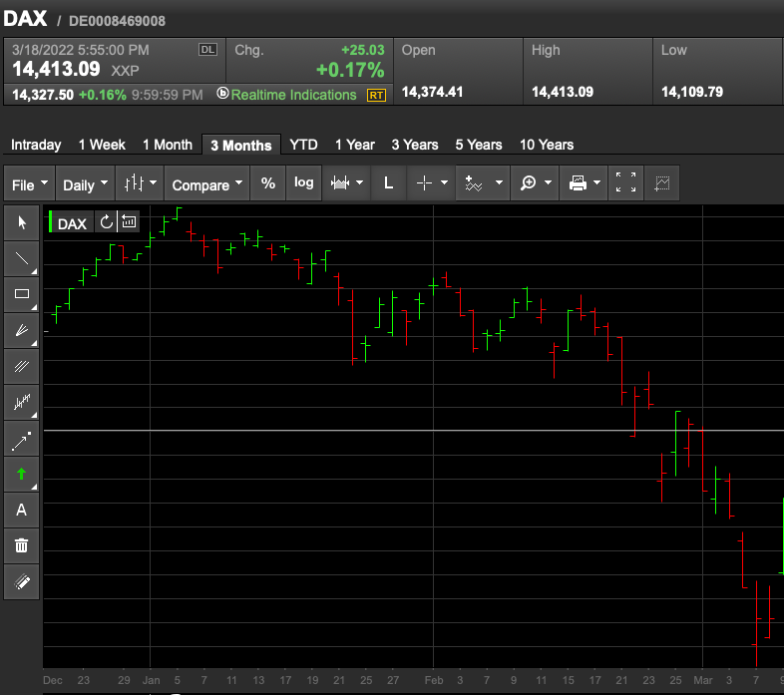Select the pointer cursor tool
This screenshot has width=784, height=695.
tap(22, 222)
